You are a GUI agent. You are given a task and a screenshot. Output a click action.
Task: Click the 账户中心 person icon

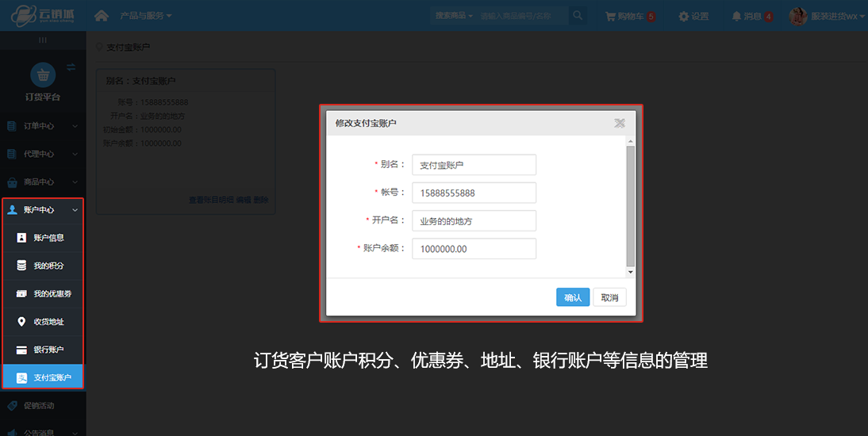(x=12, y=210)
